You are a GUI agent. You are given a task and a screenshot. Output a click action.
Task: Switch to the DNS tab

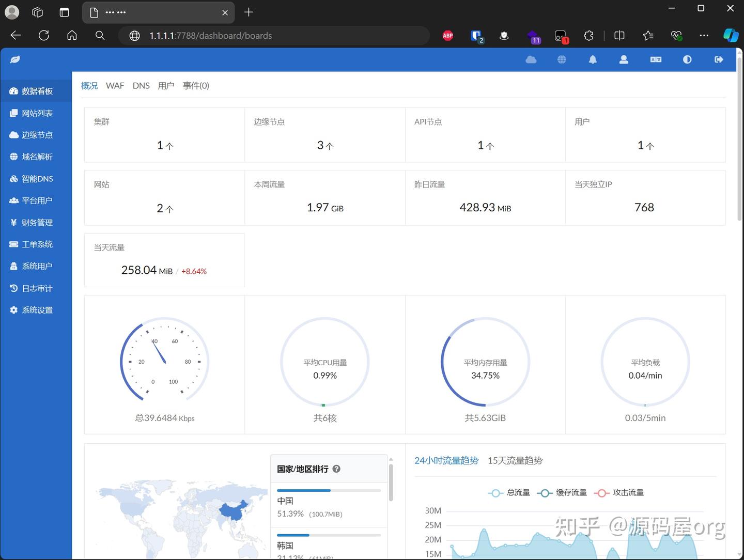[141, 86]
